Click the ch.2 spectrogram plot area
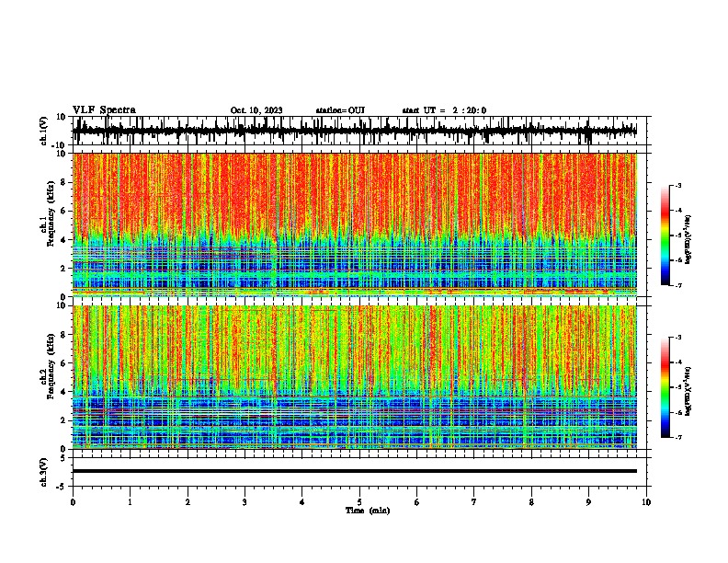This screenshot has height=563, width=728. point(355,377)
